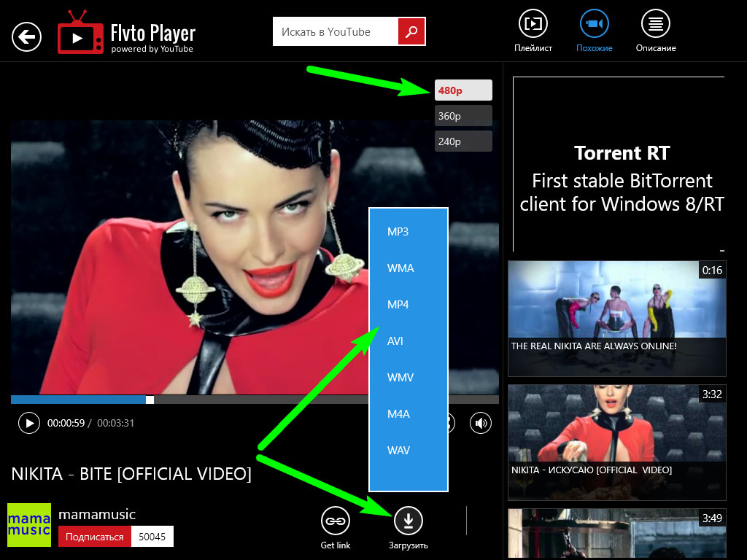Click the elapsed time 00:00:59

pyautogui.click(x=66, y=423)
